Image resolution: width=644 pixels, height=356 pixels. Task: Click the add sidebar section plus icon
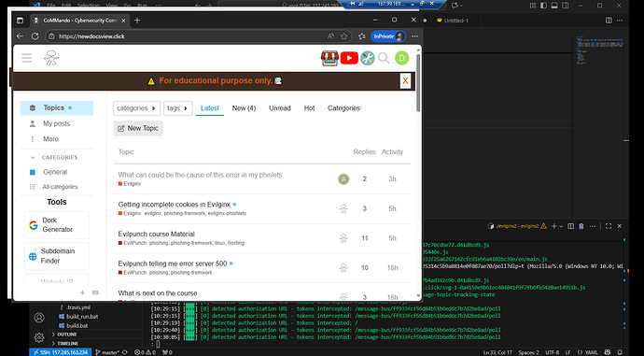tap(82, 292)
